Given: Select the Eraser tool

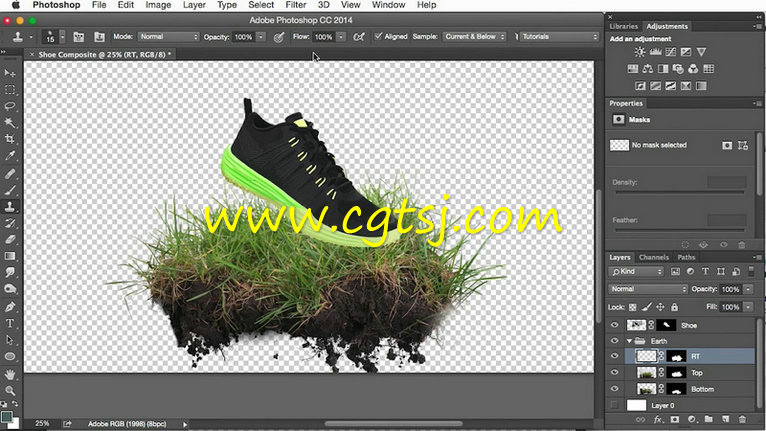Looking at the screenshot, I should tap(10, 239).
